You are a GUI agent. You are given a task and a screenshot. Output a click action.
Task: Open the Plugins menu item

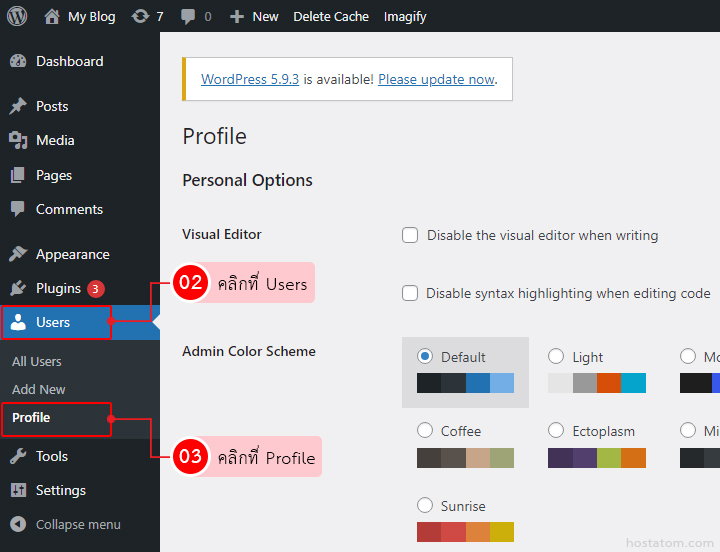tap(58, 288)
